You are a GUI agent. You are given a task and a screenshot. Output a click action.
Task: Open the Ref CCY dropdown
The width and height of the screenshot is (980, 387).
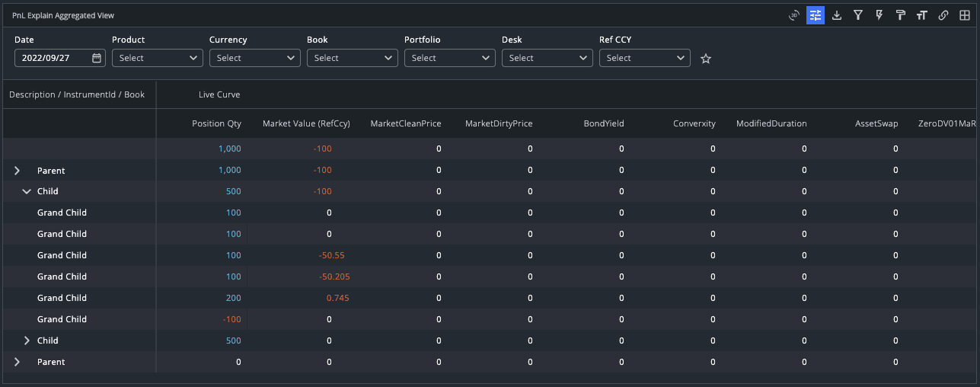(645, 58)
